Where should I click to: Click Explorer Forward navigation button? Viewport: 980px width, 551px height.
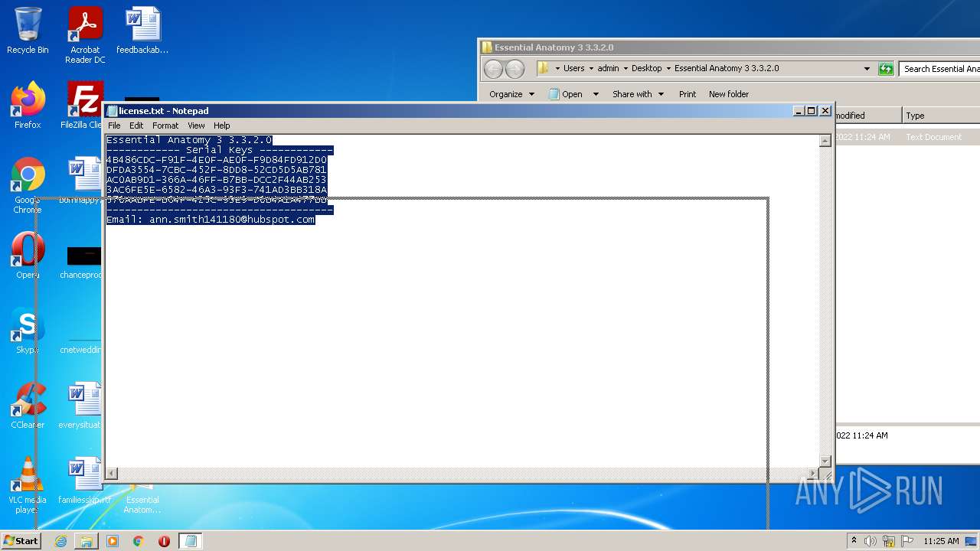(515, 69)
